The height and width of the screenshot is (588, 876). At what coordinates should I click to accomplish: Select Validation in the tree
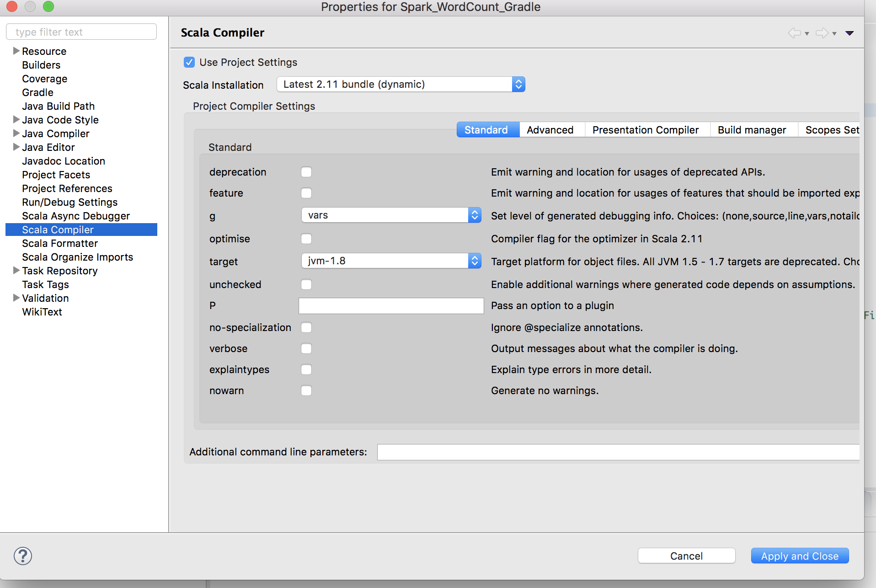pyautogui.click(x=45, y=298)
